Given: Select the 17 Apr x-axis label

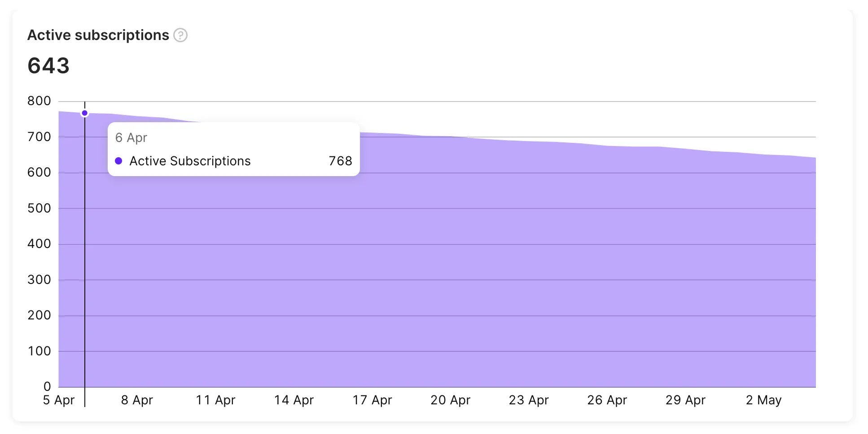Looking at the screenshot, I should (372, 400).
